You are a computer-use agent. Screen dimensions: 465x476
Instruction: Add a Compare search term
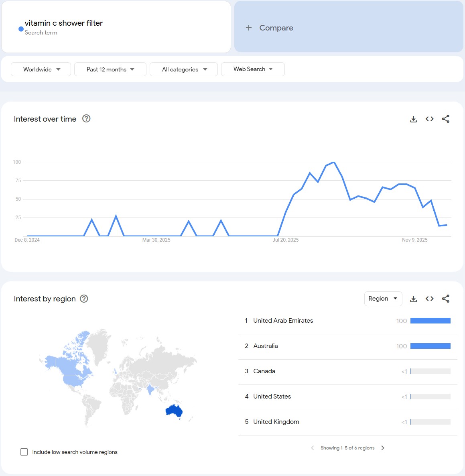tap(270, 28)
